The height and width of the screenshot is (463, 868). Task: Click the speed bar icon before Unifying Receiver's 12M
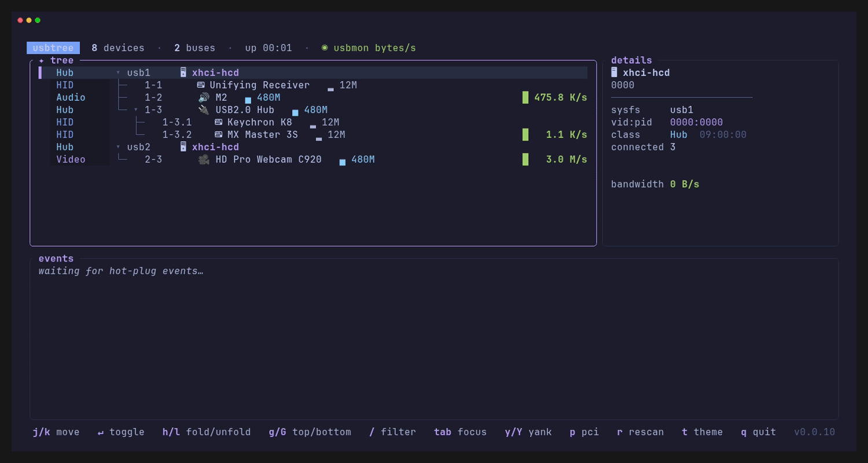tap(330, 90)
